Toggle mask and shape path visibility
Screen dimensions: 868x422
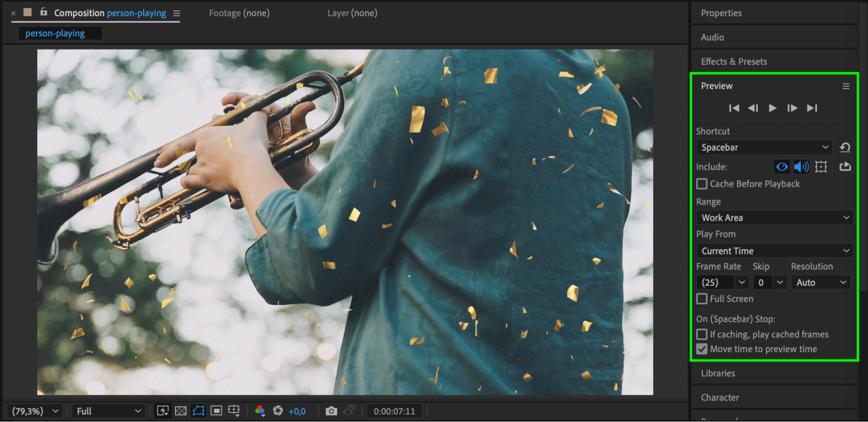[198, 411]
